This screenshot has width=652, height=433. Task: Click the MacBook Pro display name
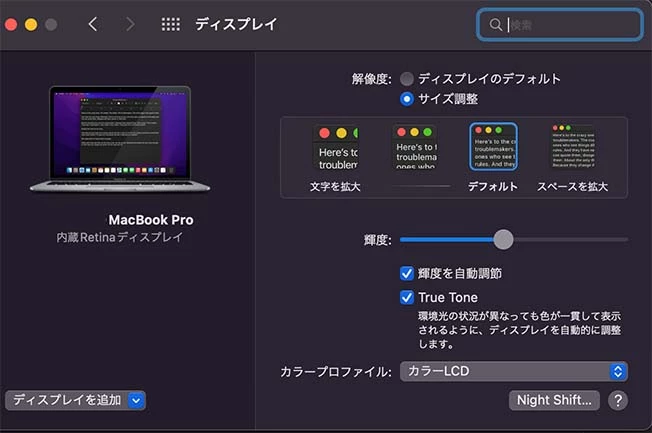click(x=151, y=220)
